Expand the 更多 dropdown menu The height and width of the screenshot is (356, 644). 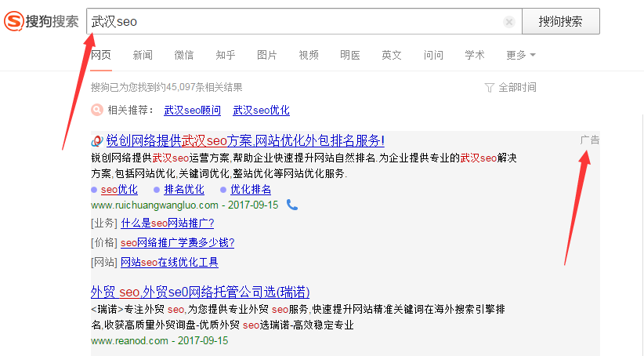pos(521,55)
